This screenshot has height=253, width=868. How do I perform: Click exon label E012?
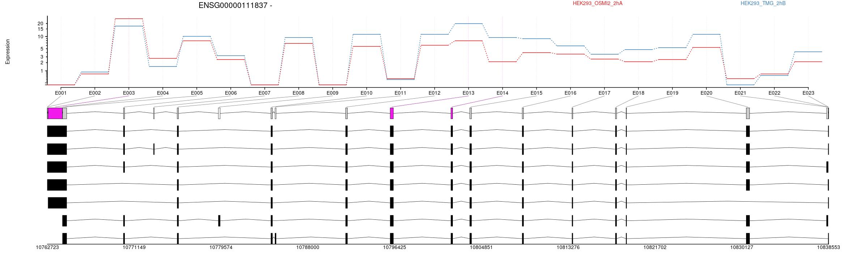(434, 93)
